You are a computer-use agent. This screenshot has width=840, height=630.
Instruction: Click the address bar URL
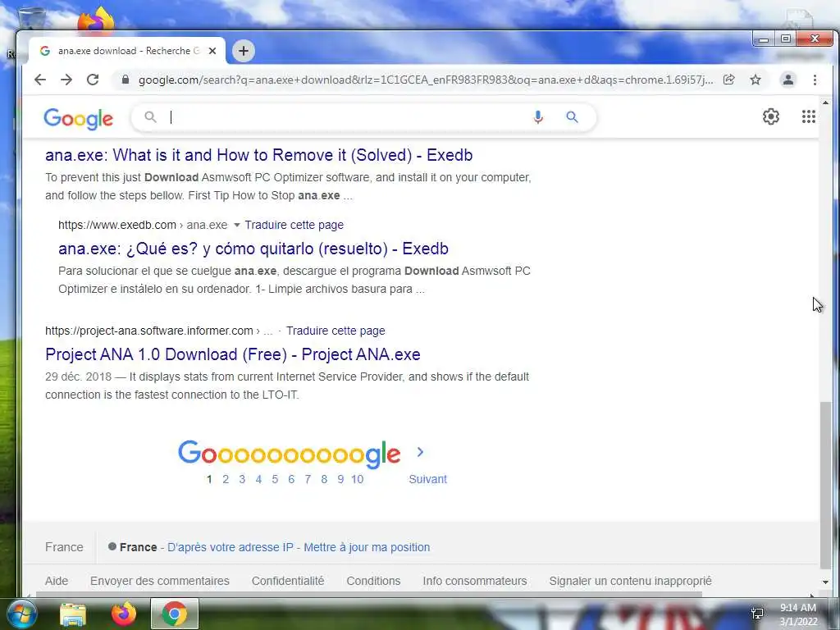point(426,80)
